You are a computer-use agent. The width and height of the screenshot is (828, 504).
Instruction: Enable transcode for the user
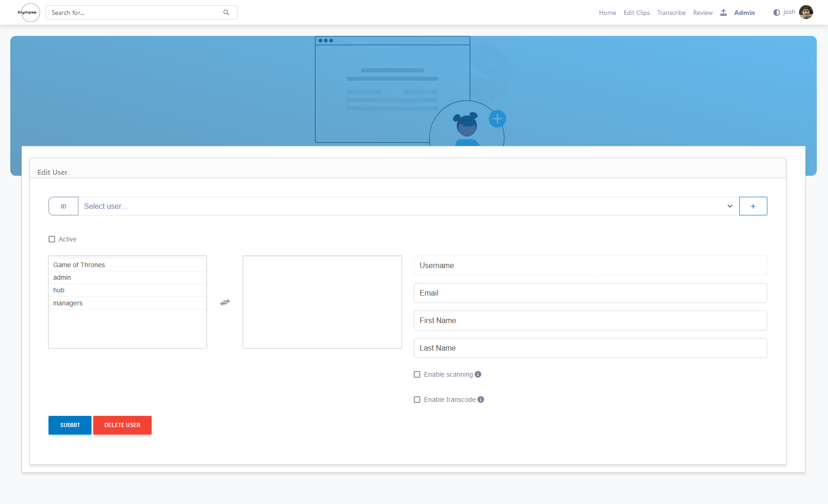(x=417, y=399)
